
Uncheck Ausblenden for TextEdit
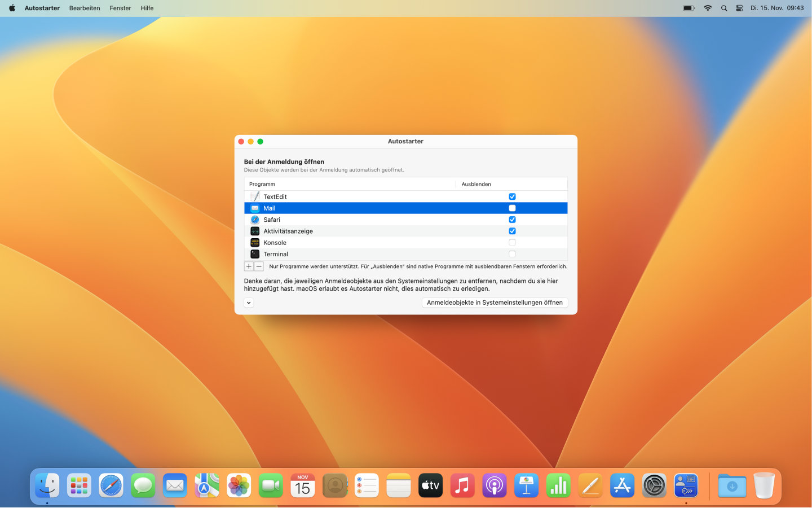(512, 196)
